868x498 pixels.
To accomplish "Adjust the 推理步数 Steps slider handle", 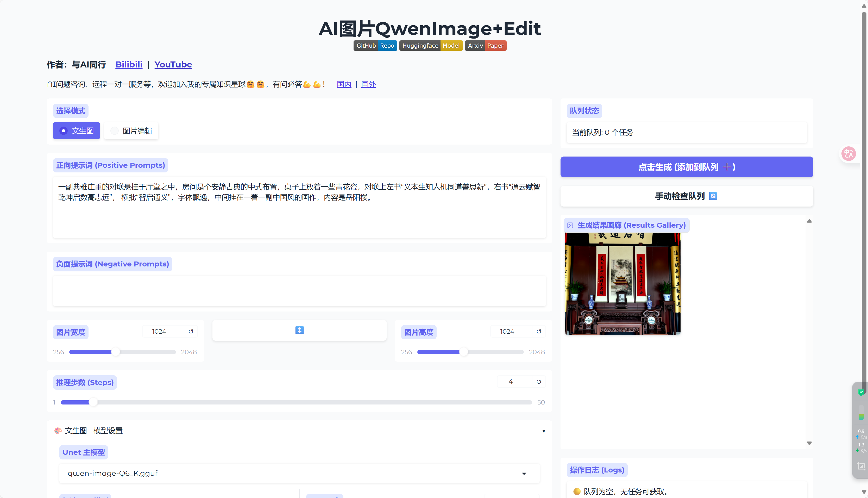I will point(93,402).
